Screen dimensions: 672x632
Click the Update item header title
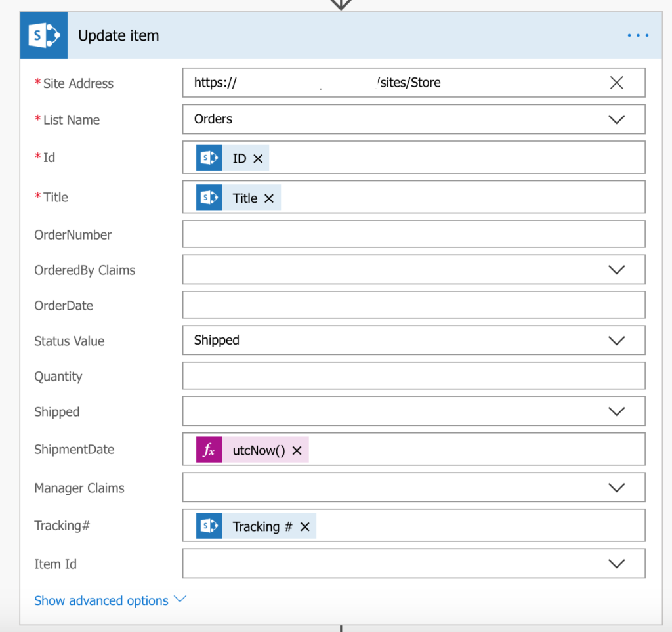pos(119,36)
